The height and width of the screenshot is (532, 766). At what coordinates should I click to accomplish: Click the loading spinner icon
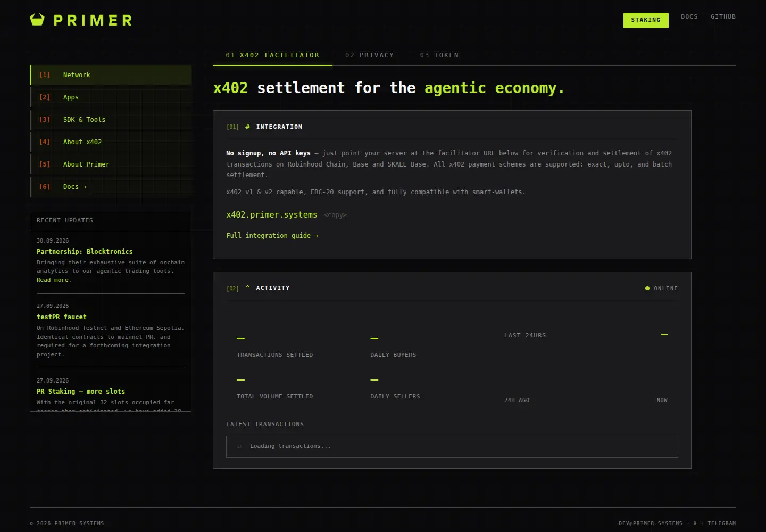239,446
